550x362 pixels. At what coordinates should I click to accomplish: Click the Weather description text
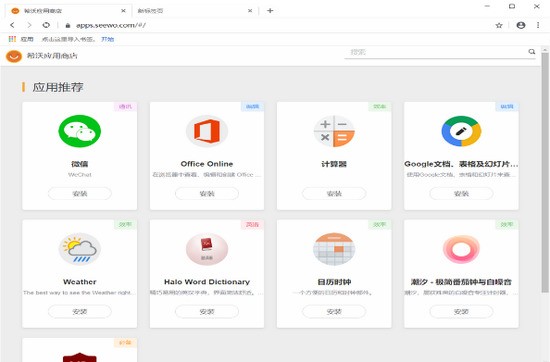point(78,292)
